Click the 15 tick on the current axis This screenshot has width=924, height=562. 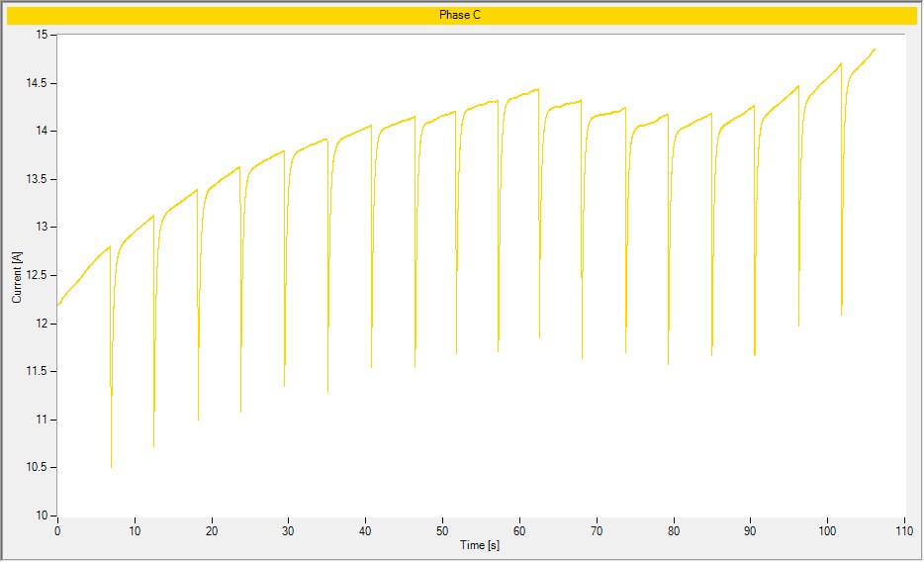[x=42, y=35]
